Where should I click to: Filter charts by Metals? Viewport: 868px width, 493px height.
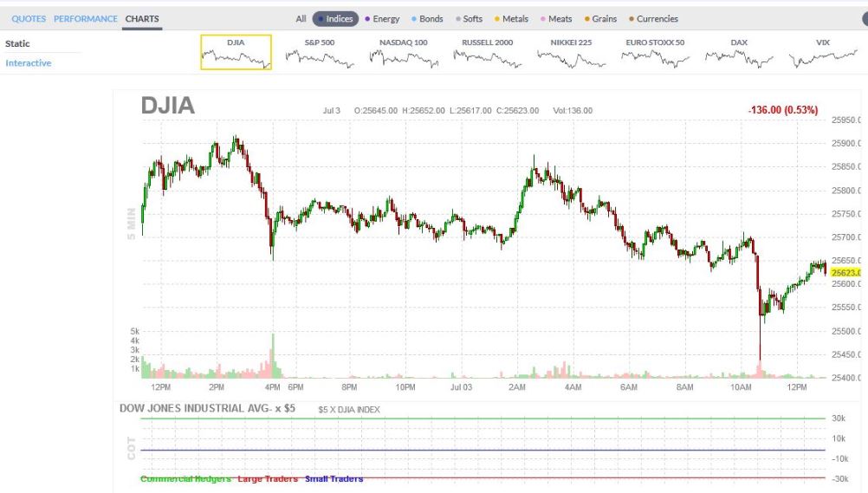511,19
